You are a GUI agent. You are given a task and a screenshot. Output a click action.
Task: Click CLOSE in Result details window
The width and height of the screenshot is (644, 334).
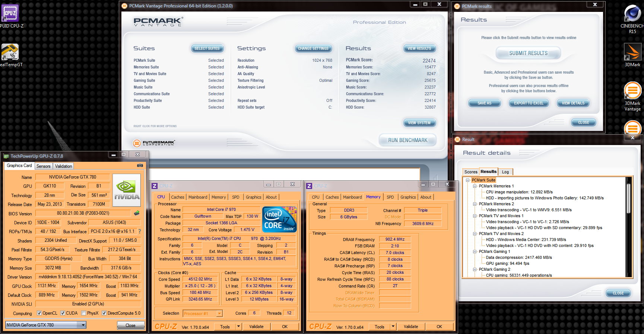pyautogui.click(x=618, y=293)
